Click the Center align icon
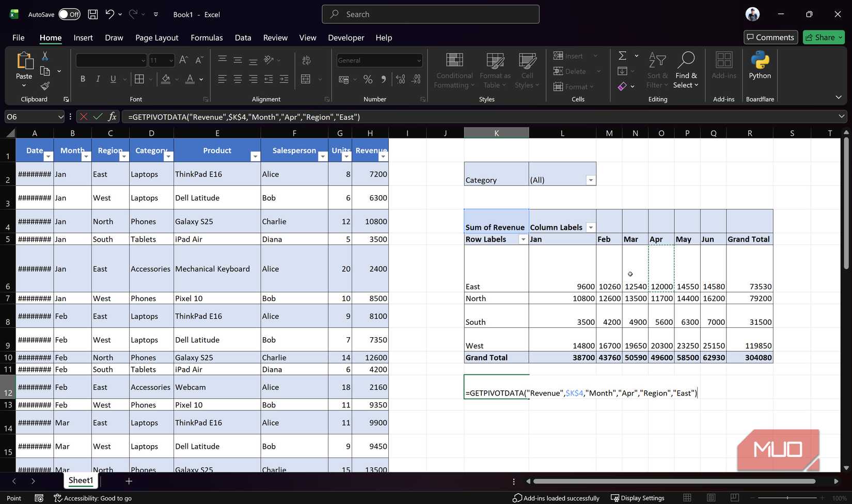 click(x=238, y=79)
